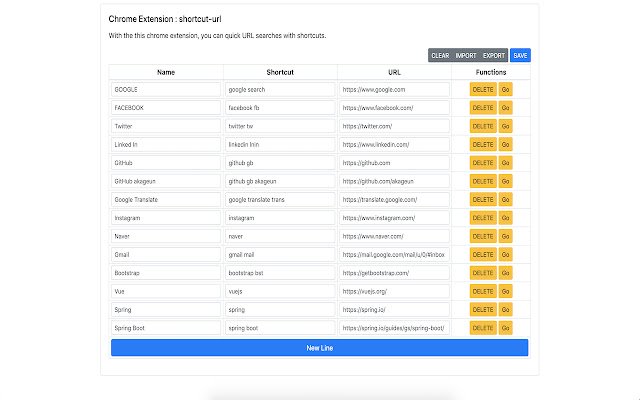640x400 pixels.
Task: Delete the GitHub row
Action: [483, 163]
